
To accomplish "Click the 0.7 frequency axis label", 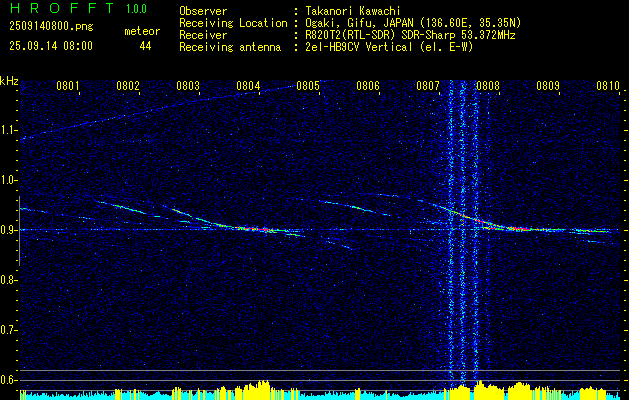I will (7, 330).
